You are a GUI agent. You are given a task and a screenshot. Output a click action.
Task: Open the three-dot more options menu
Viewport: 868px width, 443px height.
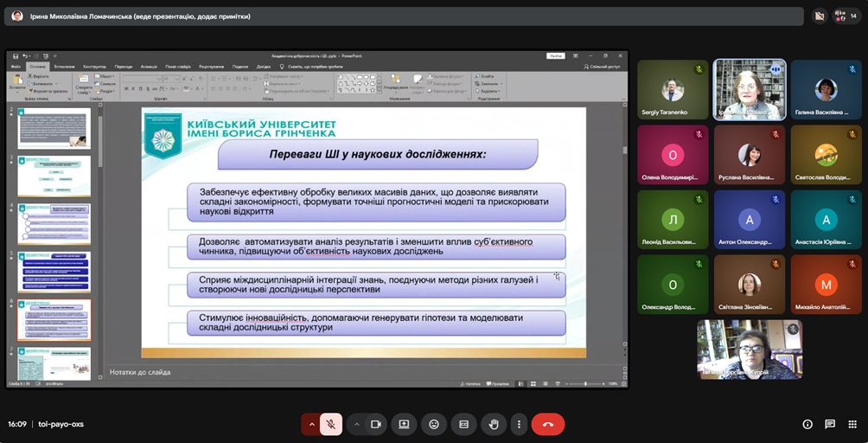518,424
